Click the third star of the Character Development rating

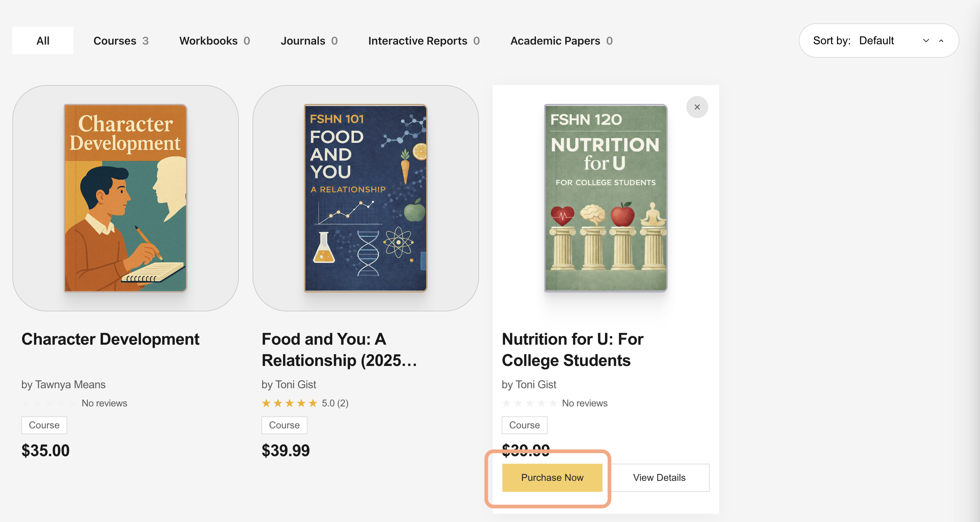(49, 403)
